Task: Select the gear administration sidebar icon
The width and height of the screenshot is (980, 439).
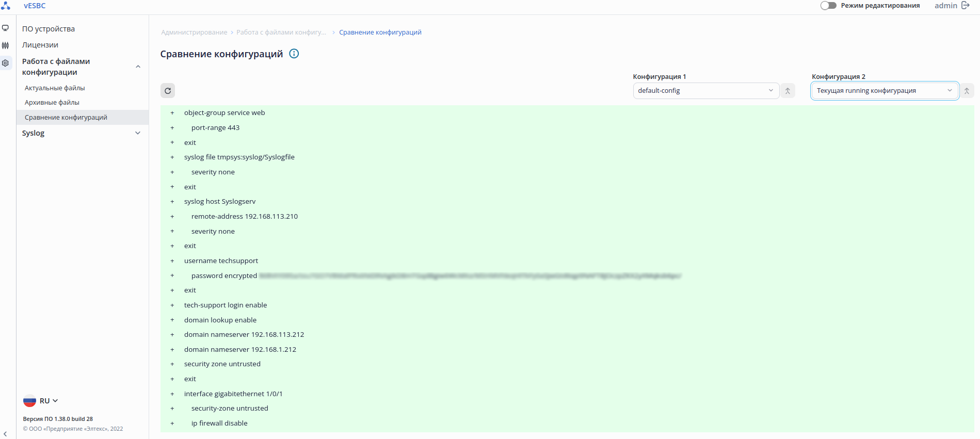Action: point(6,63)
